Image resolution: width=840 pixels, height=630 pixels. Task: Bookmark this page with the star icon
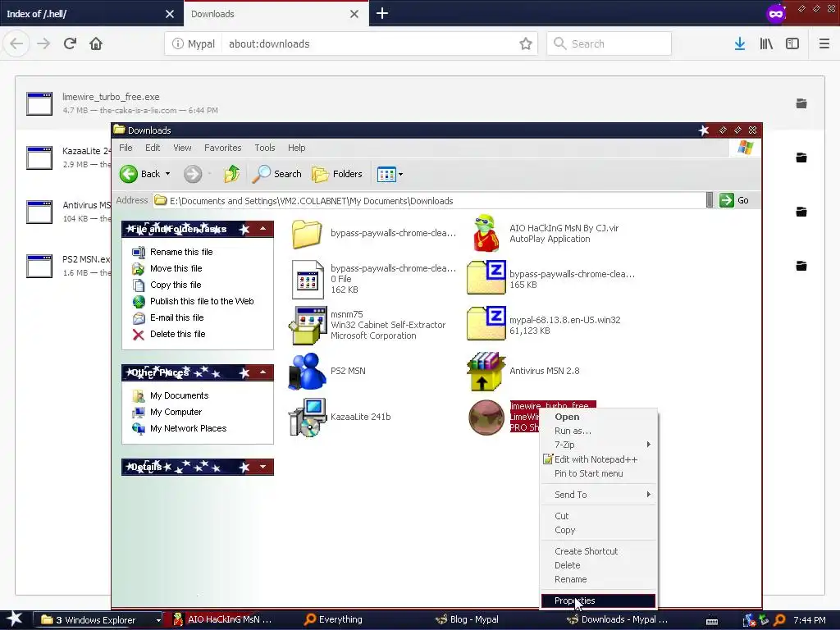coord(526,43)
